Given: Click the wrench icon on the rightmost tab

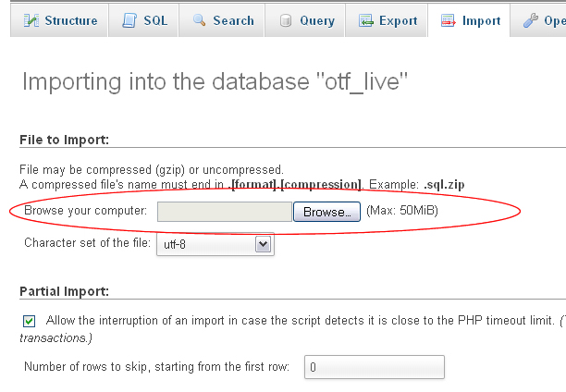Looking at the screenshot, I should pos(531,20).
